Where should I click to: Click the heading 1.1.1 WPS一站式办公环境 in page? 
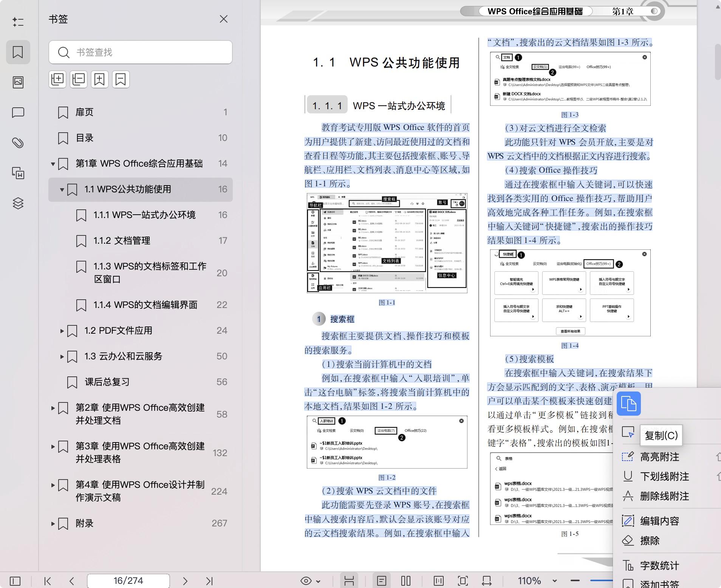click(x=378, y=105)
